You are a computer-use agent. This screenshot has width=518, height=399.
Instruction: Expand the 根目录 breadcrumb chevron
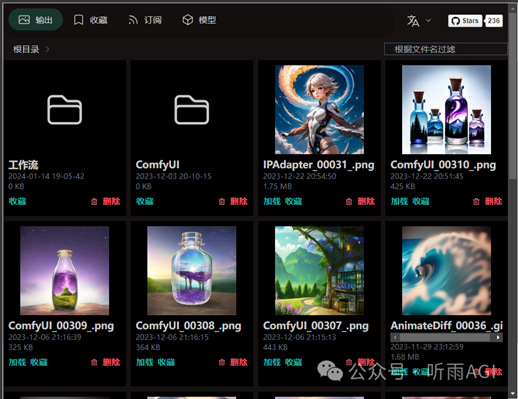47,49
